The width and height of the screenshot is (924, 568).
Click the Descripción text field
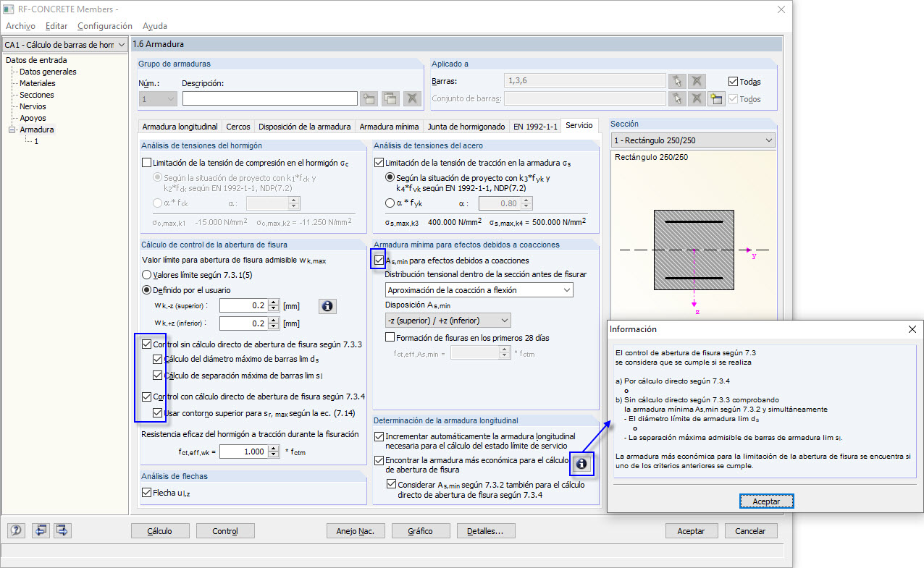tap(270, 99)
